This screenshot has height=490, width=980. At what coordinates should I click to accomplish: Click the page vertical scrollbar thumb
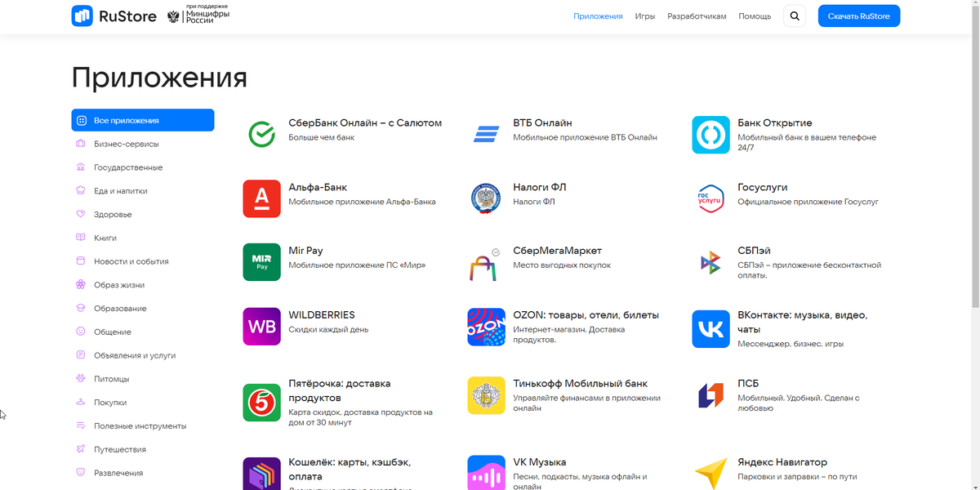click(975, 155)
